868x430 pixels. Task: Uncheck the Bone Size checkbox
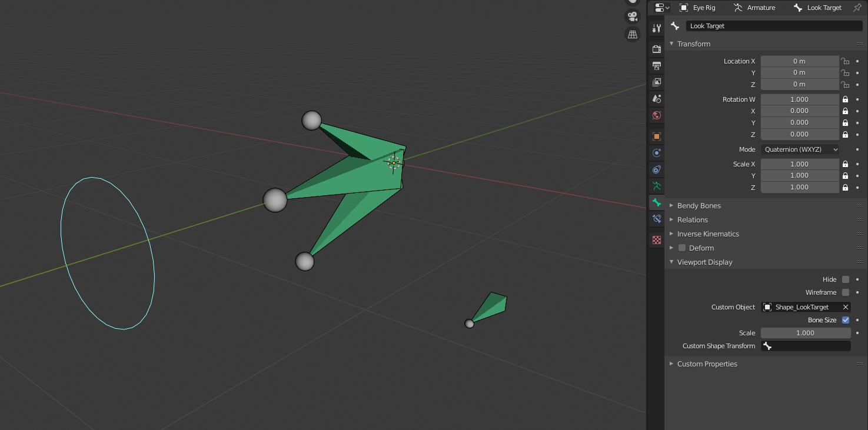[x=846, y=320]
